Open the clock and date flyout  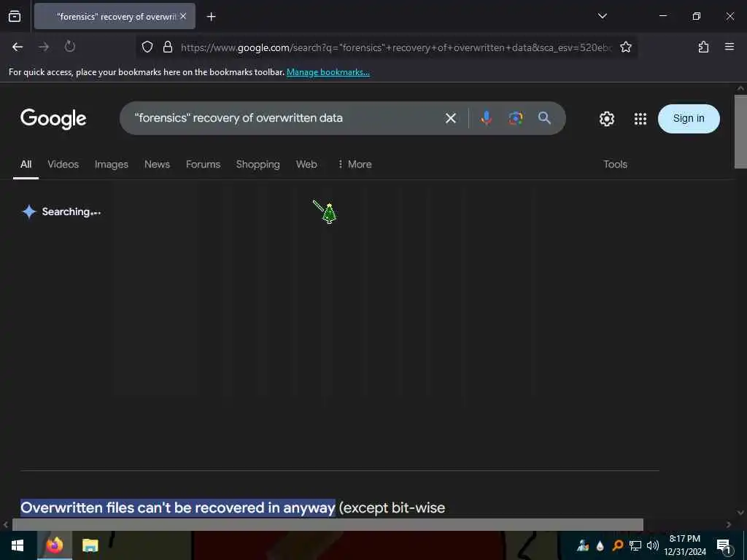pyautogui.click(x=684, y=545)
